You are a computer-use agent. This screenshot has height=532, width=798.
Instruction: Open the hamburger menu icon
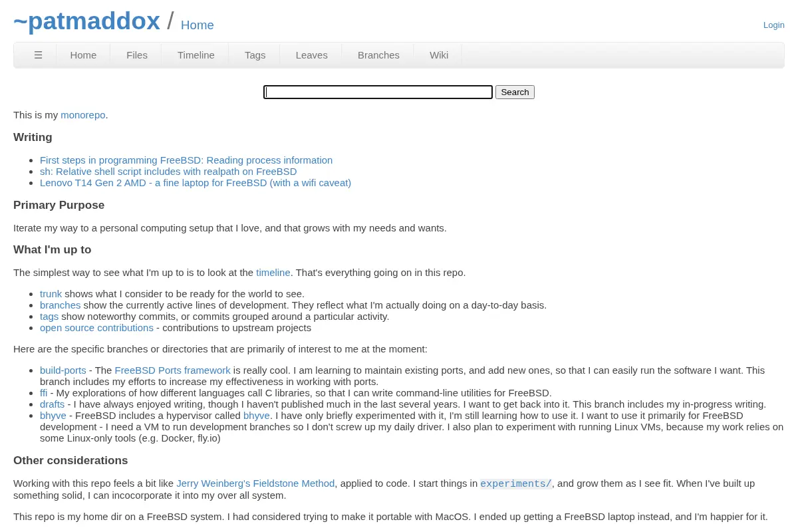38,55
